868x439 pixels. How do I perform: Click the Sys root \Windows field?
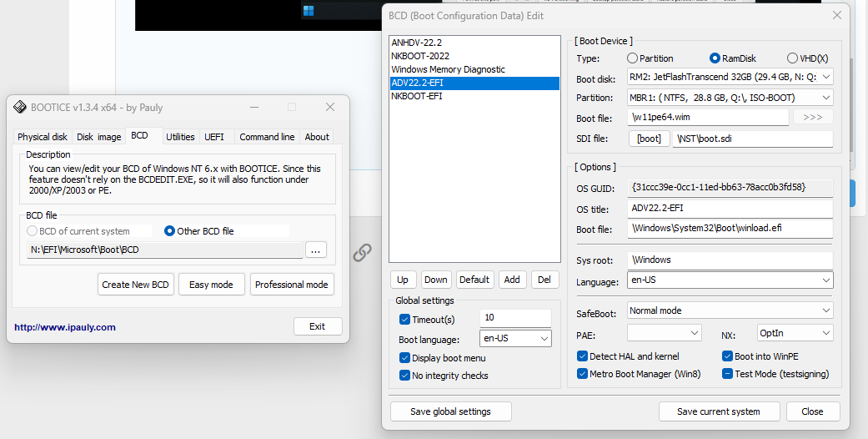(x=730, y=260)
